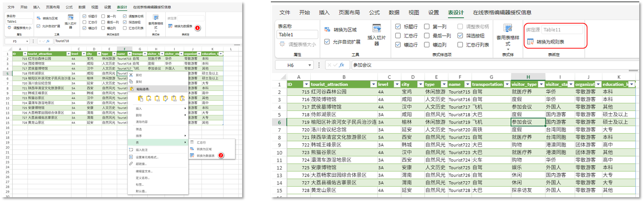Click formula bar three-dot handle in right screenshot
The image size is (644, 202).
click(319, 65)
